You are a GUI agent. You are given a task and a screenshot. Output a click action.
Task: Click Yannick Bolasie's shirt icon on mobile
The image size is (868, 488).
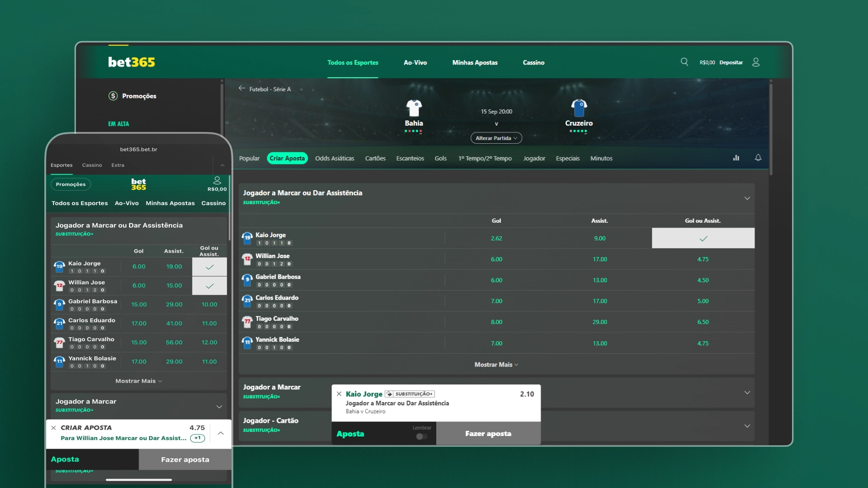(x=59, y=361)
